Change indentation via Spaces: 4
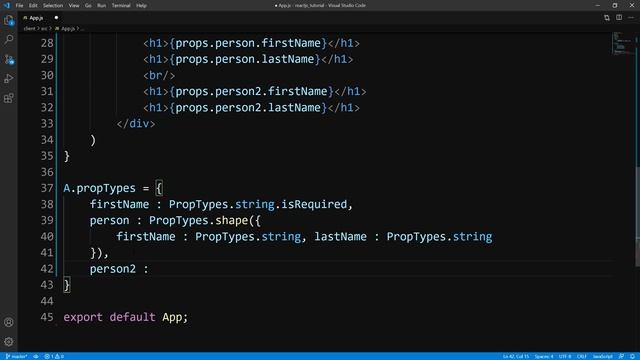 [544, 356]
